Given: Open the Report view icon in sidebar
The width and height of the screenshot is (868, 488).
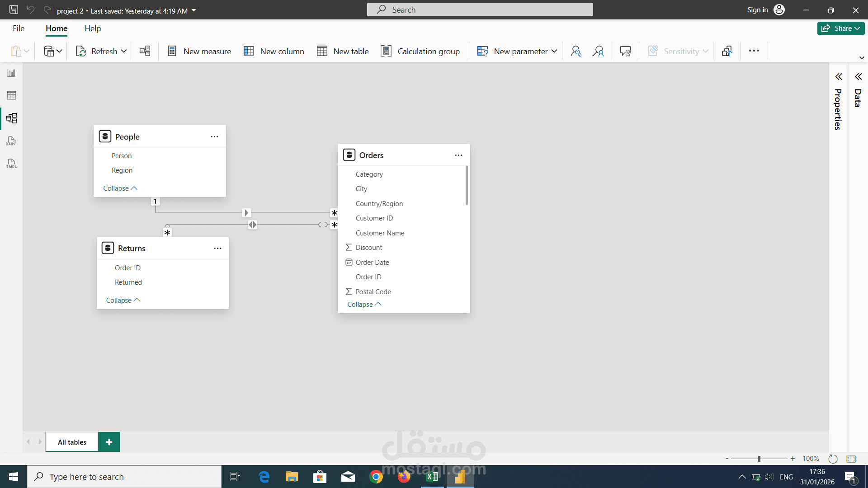Looking at the screenshot, I should coord(11,73).
